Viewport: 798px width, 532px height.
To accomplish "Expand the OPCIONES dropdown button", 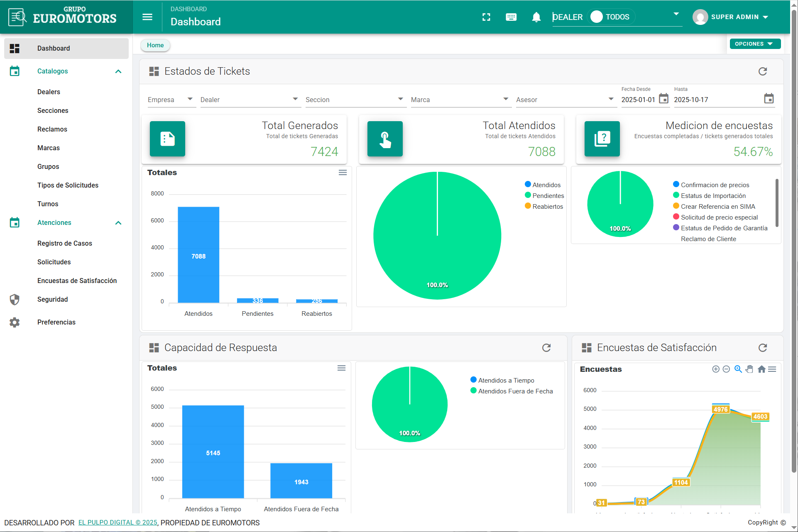I will 755,44.
